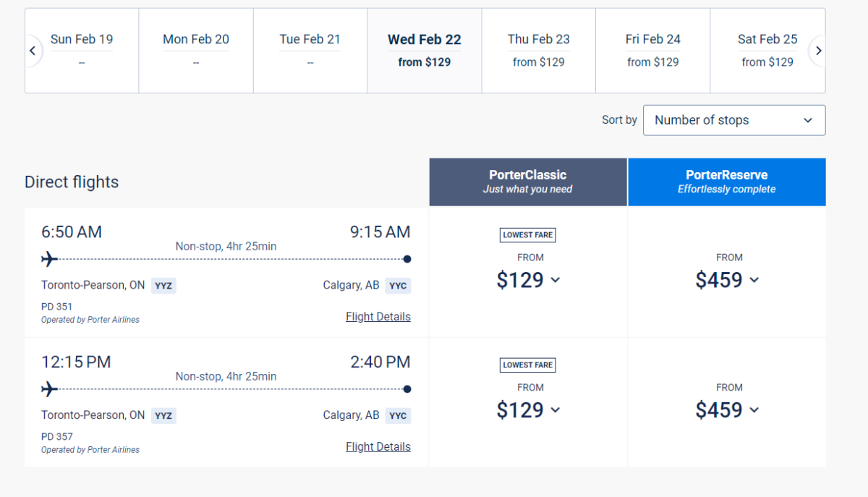The width and height of the screenshot is (868, 497).
Task: Open the Number of stops sort dropdown
Action: point(733,120)
